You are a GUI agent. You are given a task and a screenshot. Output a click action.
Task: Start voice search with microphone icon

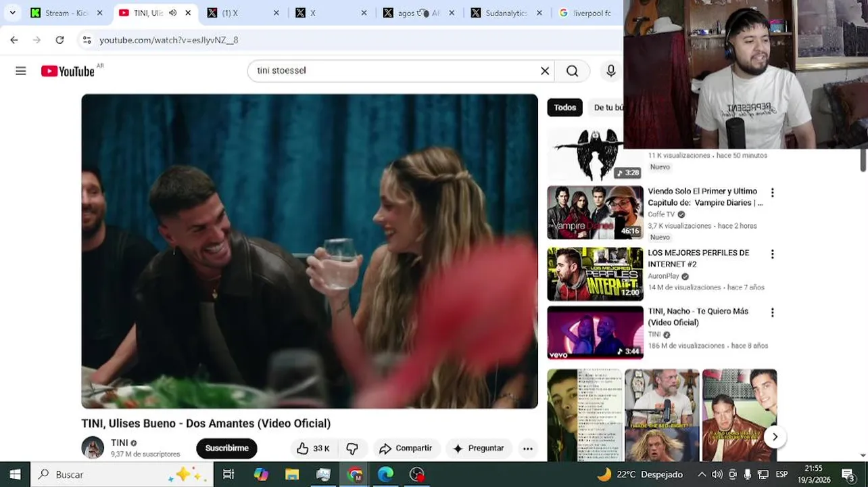click(x=611, y=71)
